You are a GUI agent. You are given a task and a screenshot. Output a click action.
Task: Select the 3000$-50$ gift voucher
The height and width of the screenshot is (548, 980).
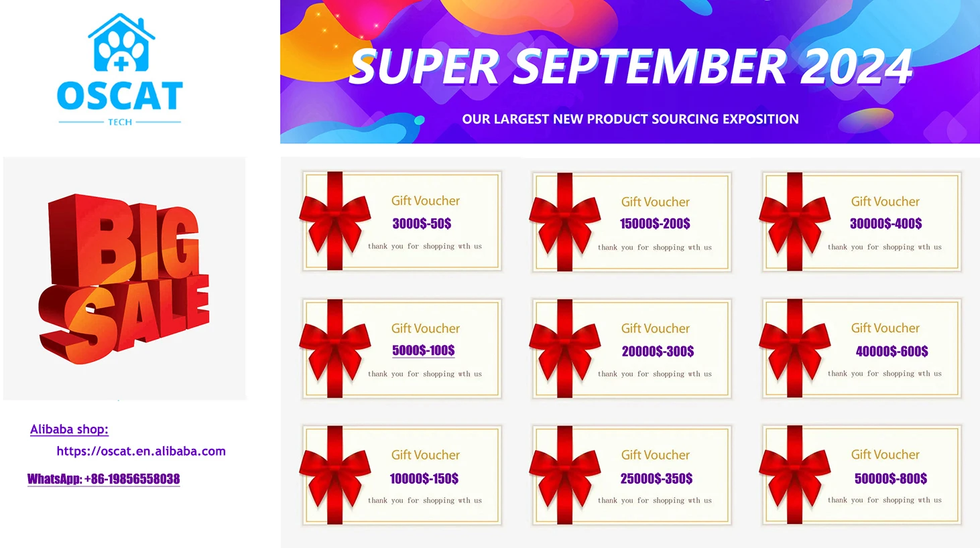click(x=402, y=221)
